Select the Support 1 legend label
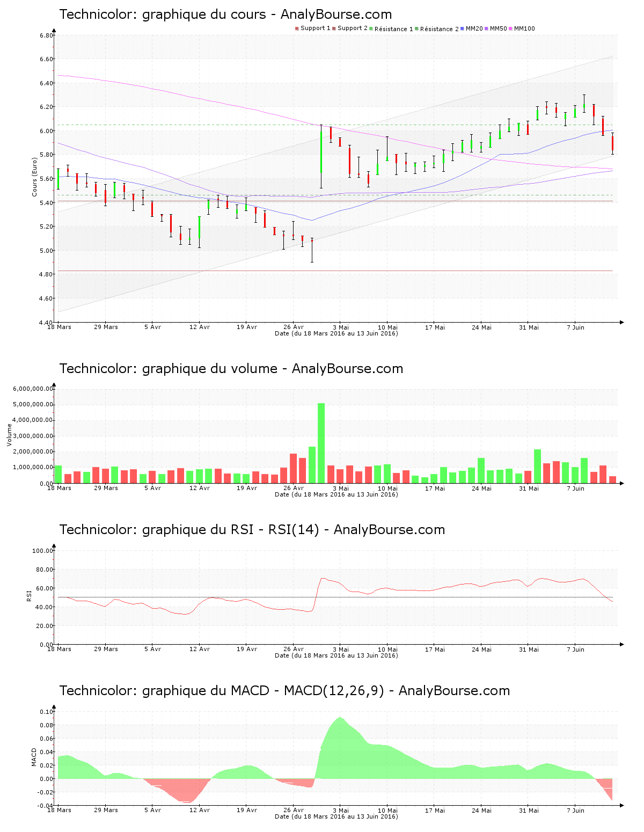 click(x=315, y=28)
